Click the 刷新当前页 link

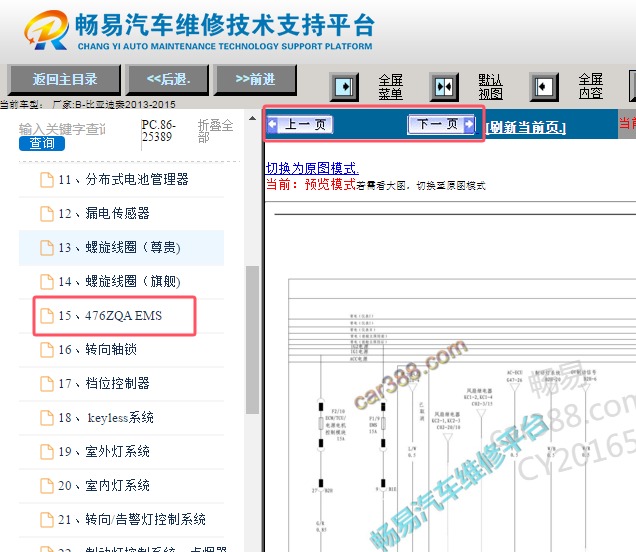(x=526, y=127)
